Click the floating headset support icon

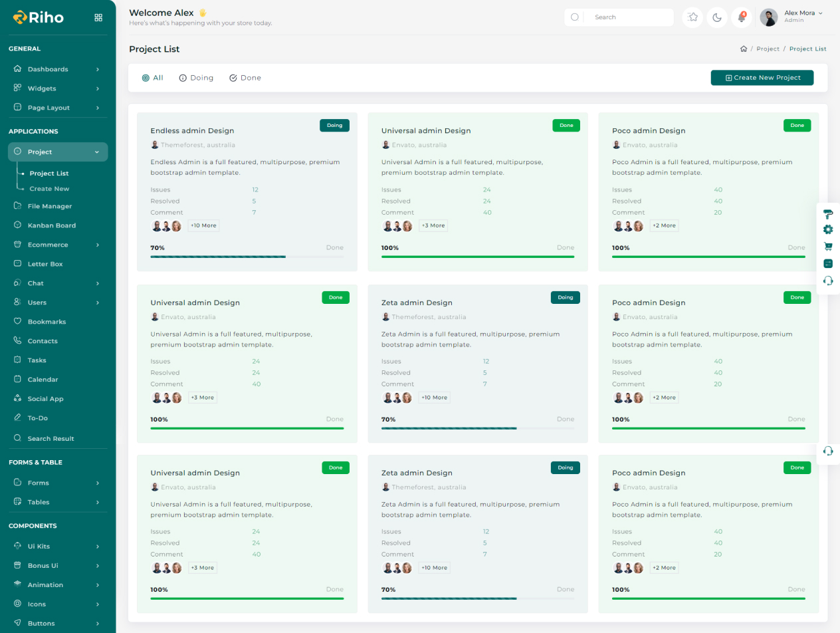tap(828, 451)
